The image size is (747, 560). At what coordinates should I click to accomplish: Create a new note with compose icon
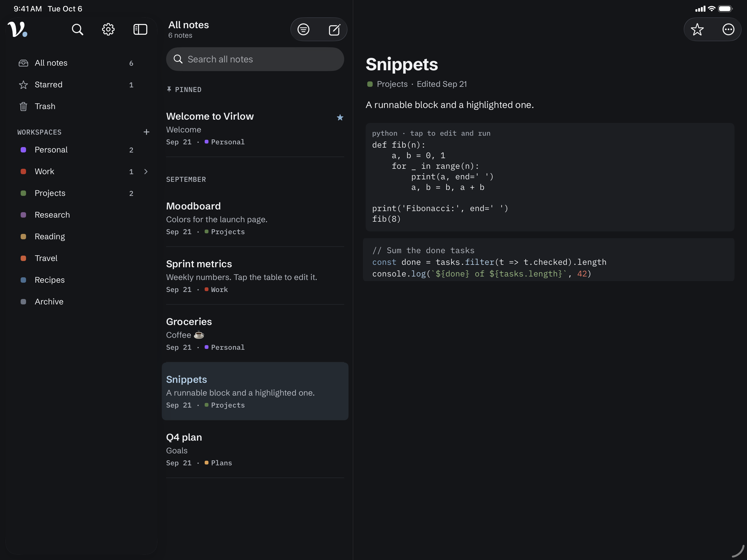point(334,29)
